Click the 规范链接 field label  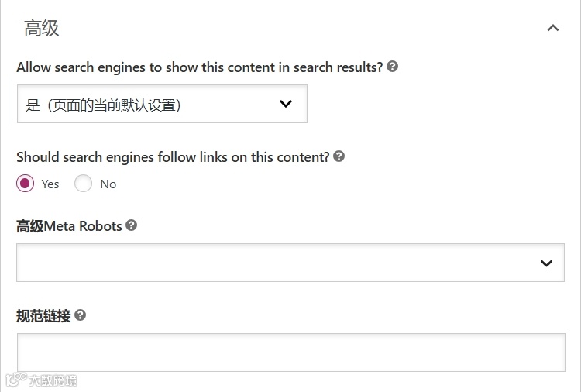(43, 316)
